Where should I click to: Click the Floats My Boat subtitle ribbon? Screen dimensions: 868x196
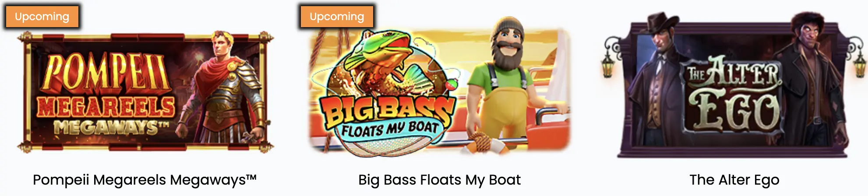point(390,129)
